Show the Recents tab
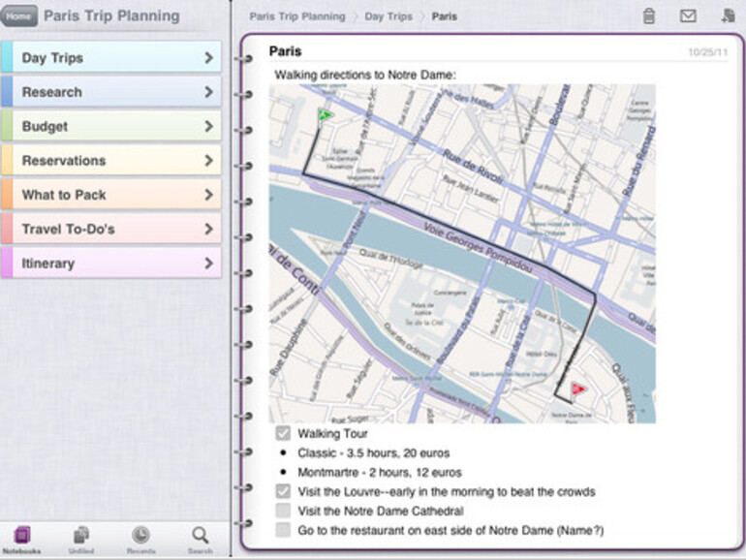The height and width of the screenshot is (560, 746). [140, 540]
